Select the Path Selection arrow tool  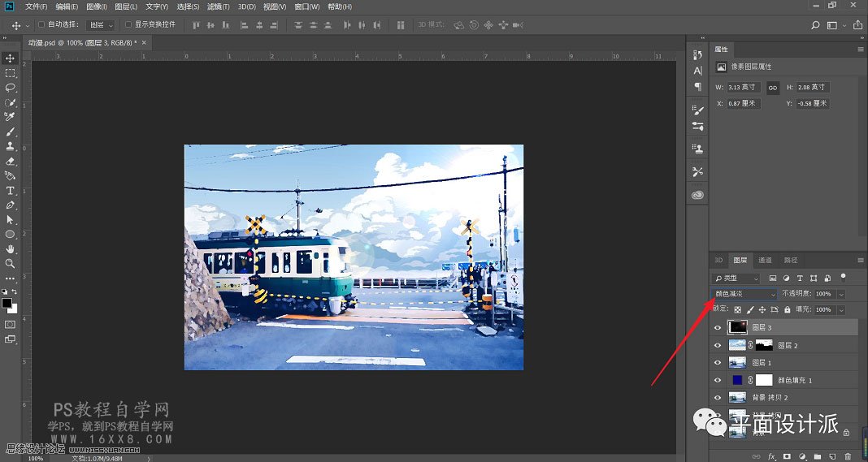click(x=10, y=220)
